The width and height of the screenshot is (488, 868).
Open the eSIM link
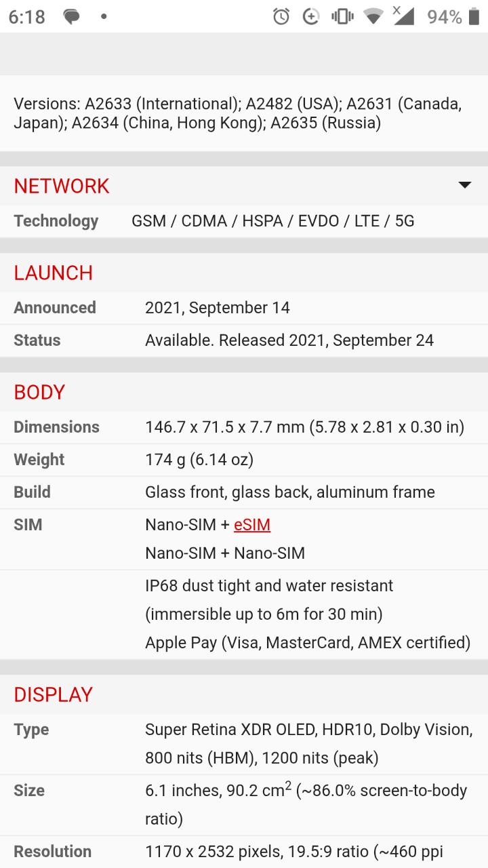click(252, 525)
